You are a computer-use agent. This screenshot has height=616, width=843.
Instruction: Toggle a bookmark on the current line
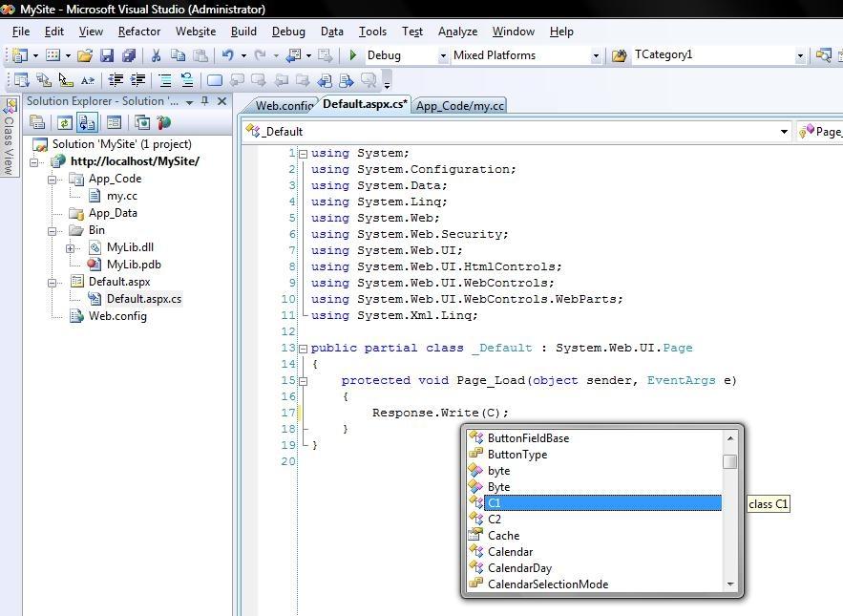(215, 80)
